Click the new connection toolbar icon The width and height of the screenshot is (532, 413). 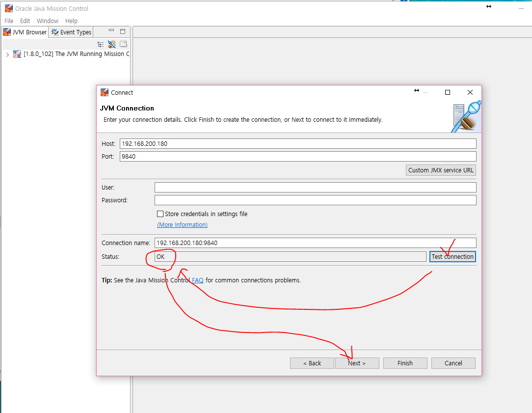tap(111, 44)
